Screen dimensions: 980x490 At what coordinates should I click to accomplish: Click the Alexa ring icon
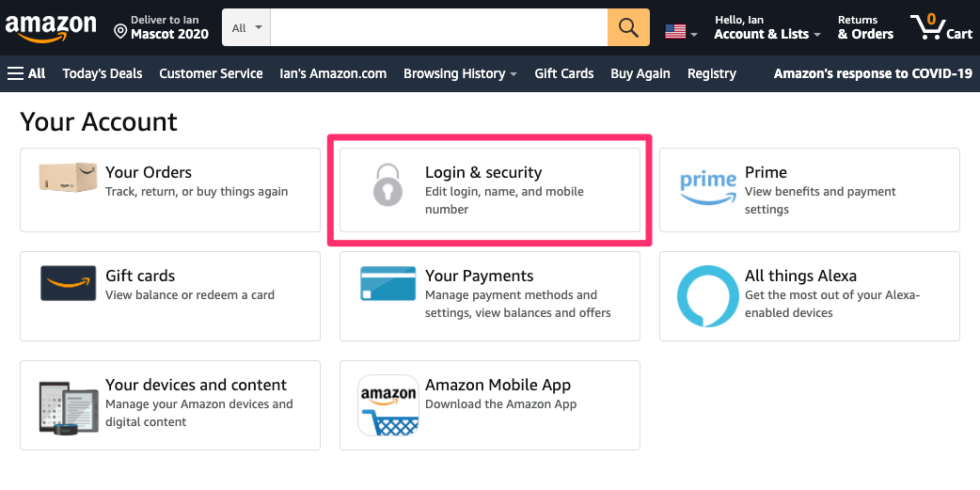[707, 296]
